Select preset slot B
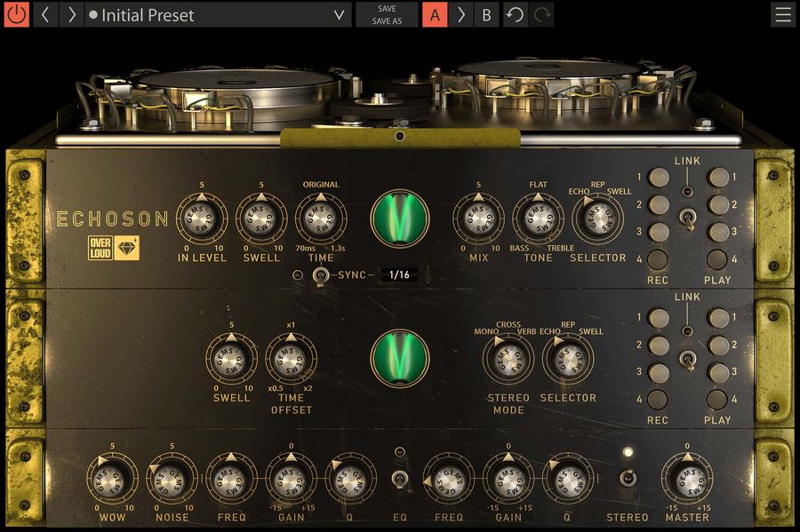 pyautogui.click(x=486, y=15)
